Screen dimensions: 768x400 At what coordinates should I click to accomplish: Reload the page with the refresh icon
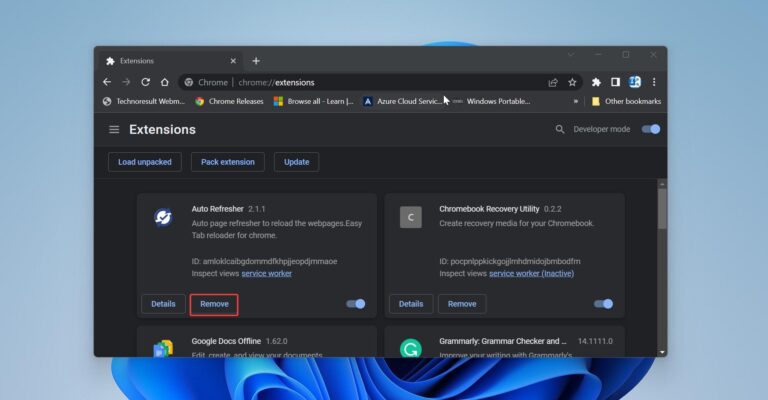[x=145, y=82]
